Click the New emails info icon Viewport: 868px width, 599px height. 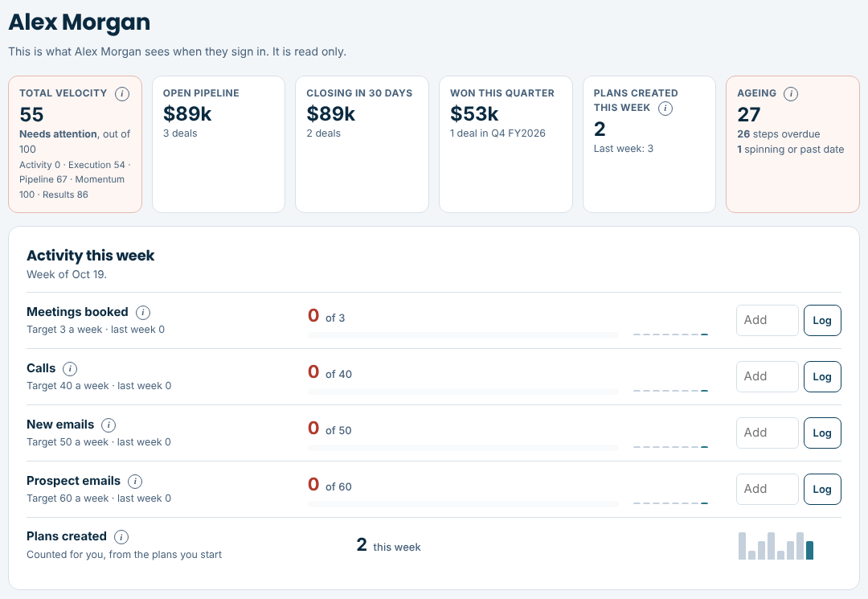coord(108,425)
